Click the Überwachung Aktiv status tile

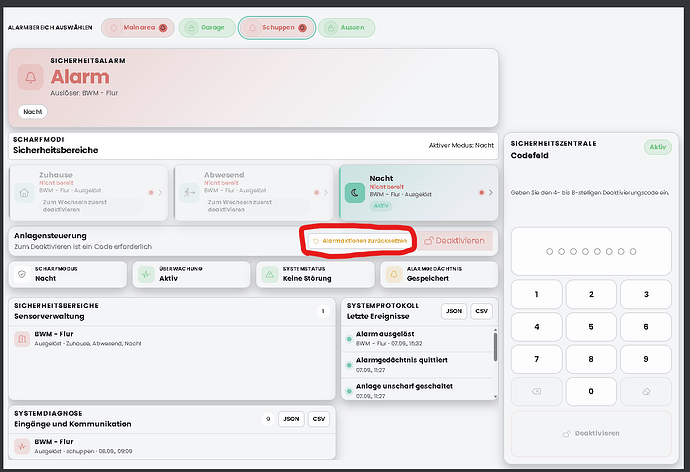[x=191, y=274]
